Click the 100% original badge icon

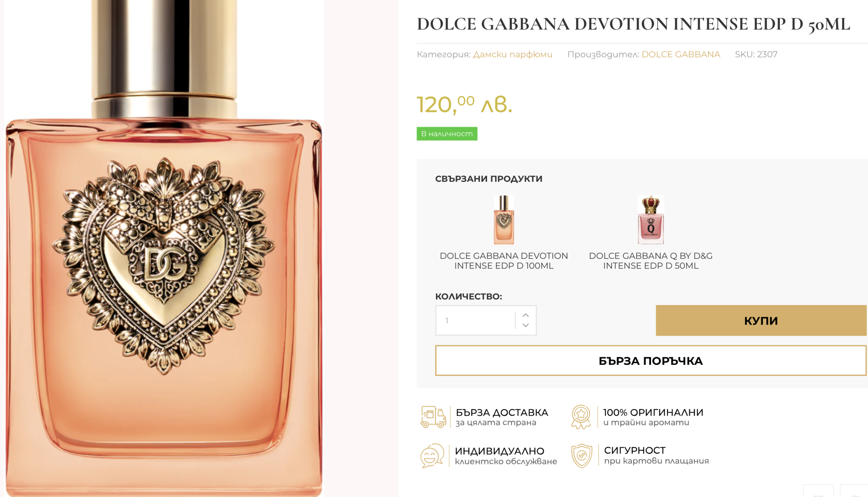tap(581, 416)
